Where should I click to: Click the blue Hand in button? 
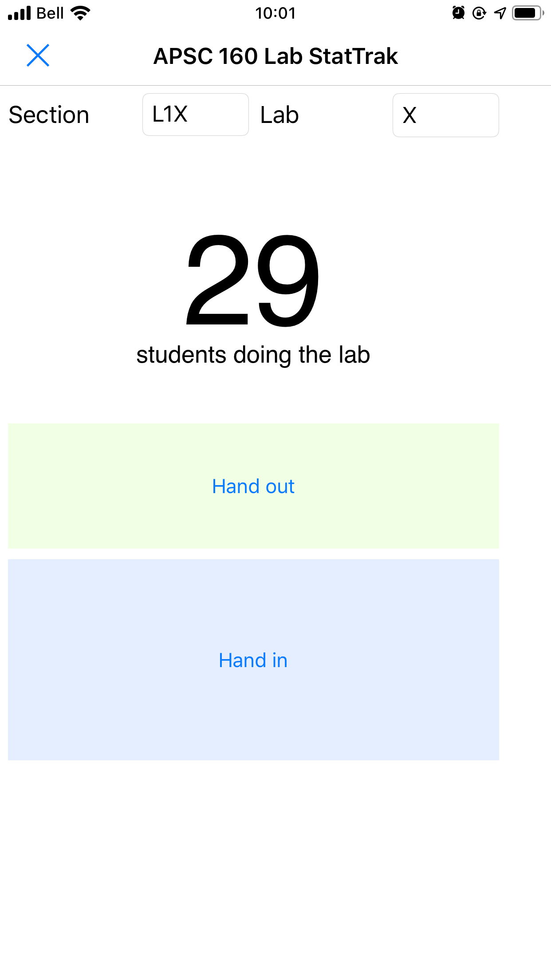click(253, 660)
